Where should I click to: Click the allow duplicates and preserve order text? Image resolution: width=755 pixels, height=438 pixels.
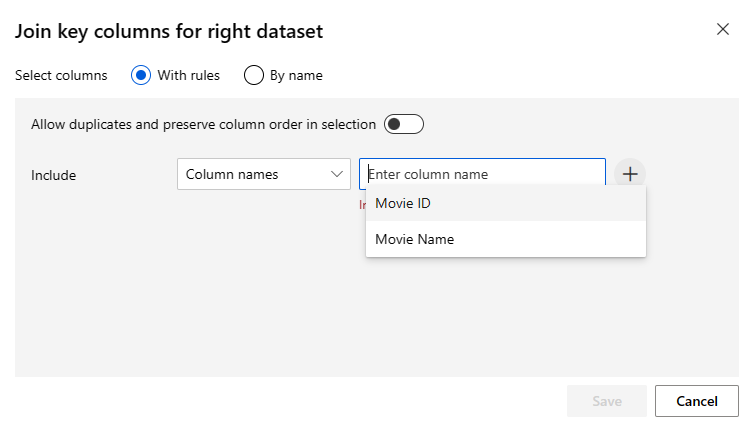click(203, 125)
